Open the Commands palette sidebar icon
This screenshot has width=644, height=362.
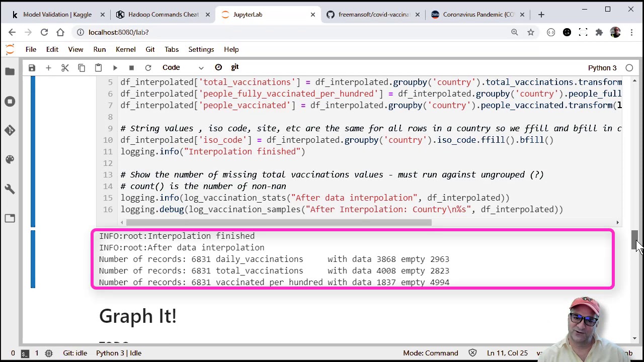point(10,159)
